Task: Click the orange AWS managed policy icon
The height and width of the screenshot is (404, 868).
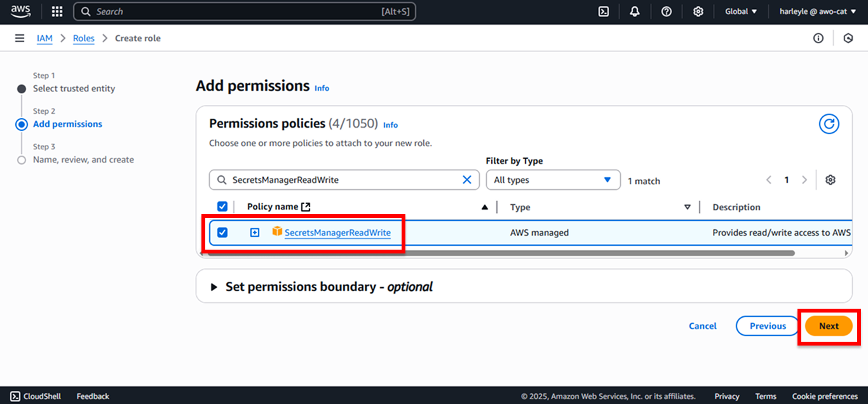Action: [277, 232]
